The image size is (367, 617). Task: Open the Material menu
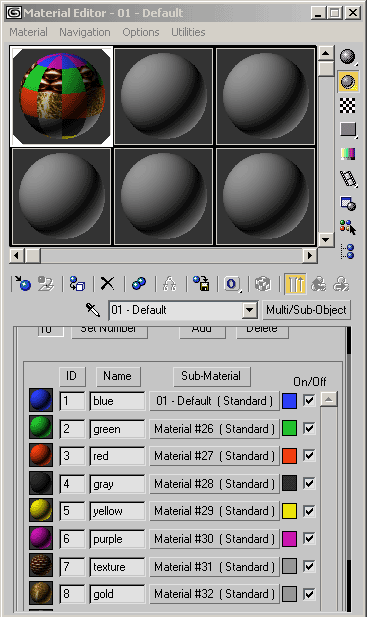click(x=28, y=32)
